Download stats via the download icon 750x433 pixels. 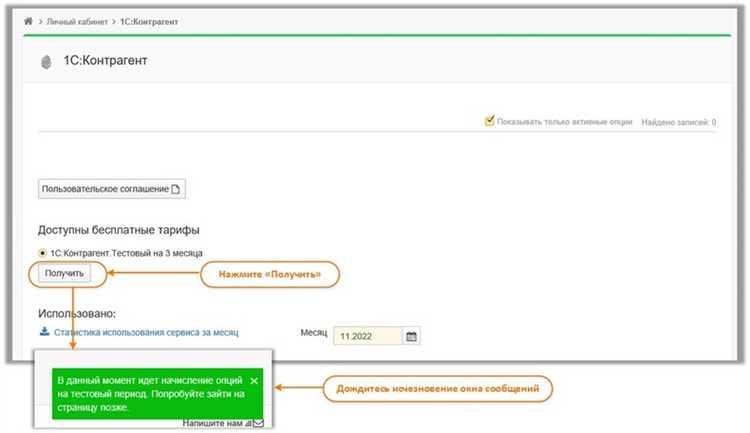(44, 332)
